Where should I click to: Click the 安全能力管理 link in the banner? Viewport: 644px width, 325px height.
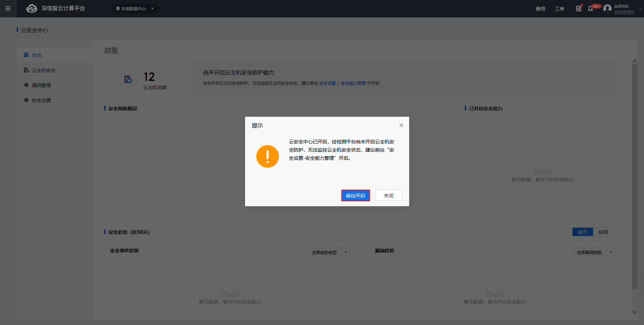point(353,83)
